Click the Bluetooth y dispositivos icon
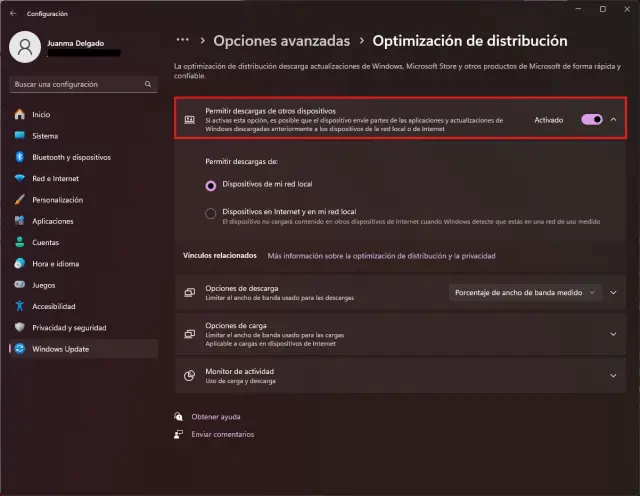640x496 pixels. point(19,157)
